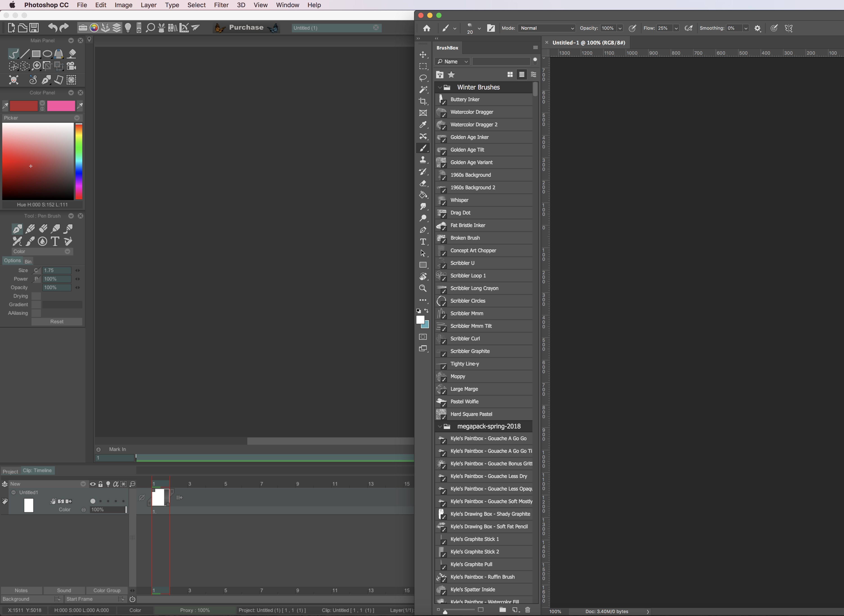Open the brush preset picker dropdown
844x616 pixels.
[x=479, y=28]
